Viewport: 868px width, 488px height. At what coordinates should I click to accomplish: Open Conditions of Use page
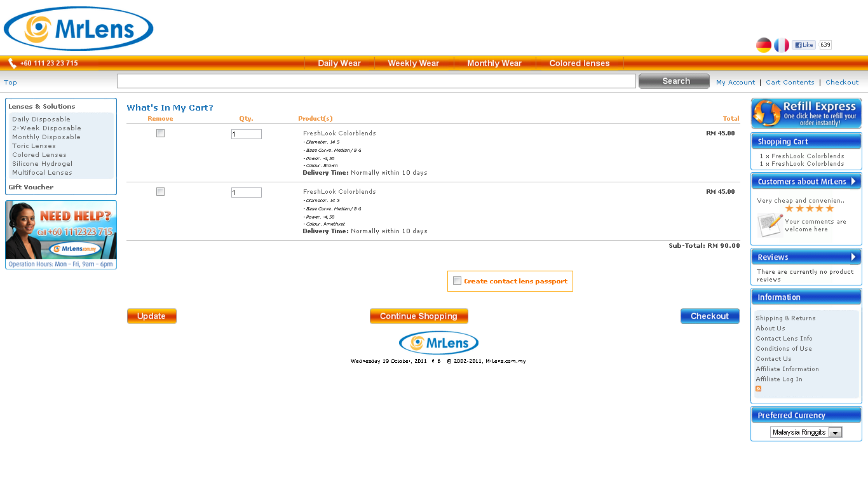pyautogui.click(x=783, y=348)
